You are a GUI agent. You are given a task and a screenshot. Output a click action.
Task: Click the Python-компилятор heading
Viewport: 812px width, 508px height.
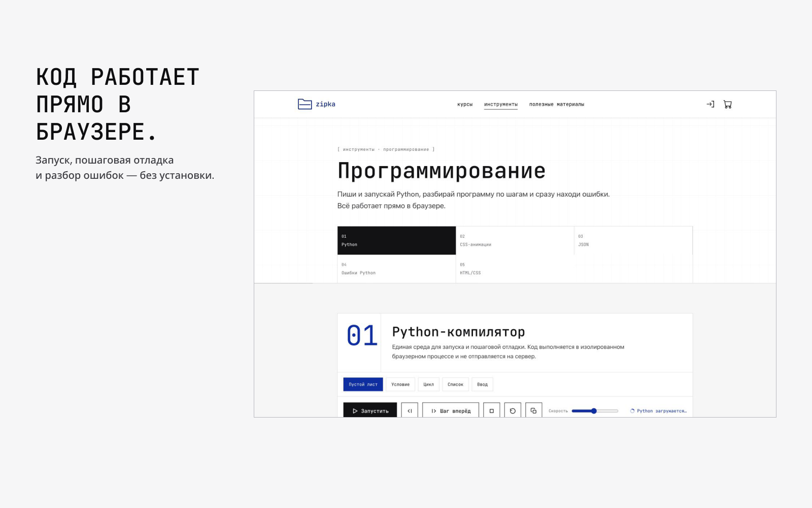458,332
